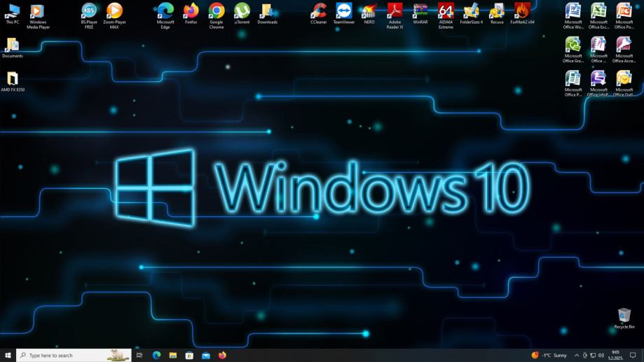Launch µTorrent desktop shortcut
Screen dimensions: 644x362
tap(242, 13)
